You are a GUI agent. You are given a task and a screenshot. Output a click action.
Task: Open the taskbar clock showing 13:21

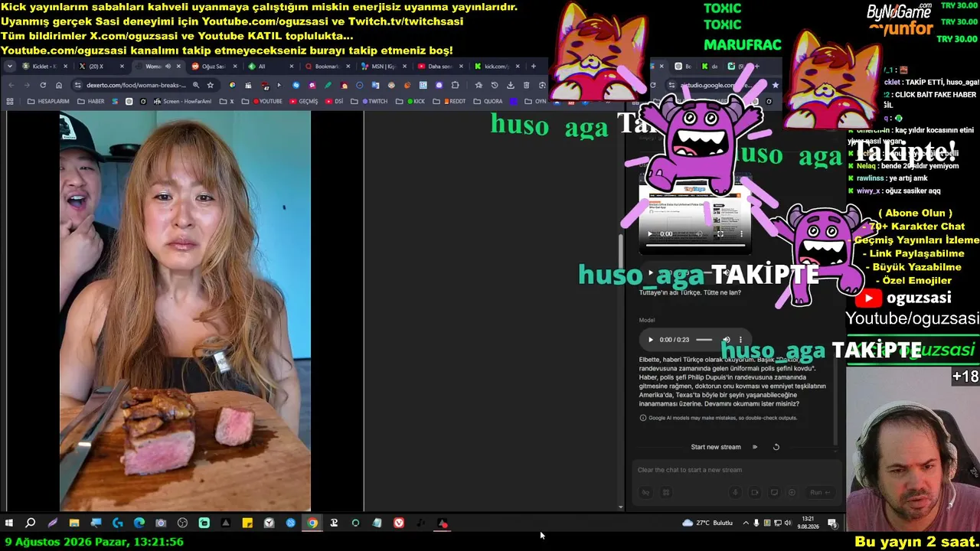pyautogui.click(x=808, y=523)
